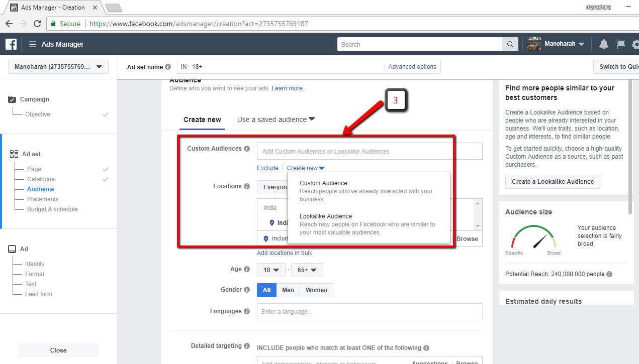Go to Identity in the sidebar
This screenshot has width=639, height=364.
coord(35,264)
